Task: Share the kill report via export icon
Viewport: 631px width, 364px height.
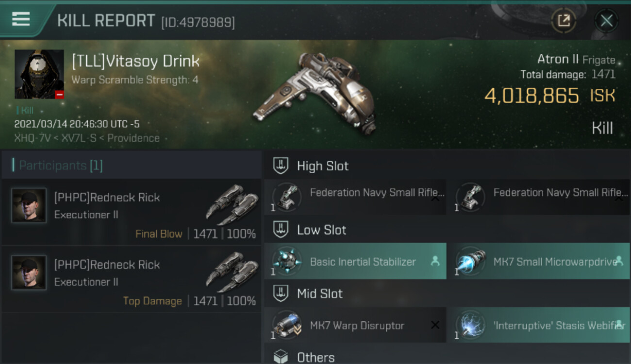Action: point(564,20)
